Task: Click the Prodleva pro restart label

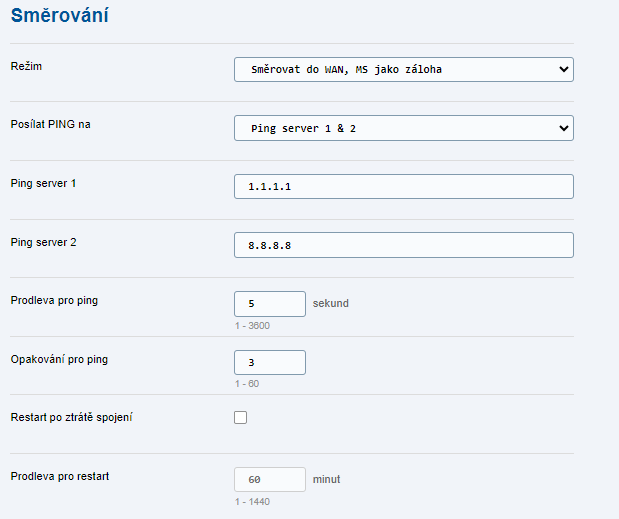Action: [x=60, y=476]
